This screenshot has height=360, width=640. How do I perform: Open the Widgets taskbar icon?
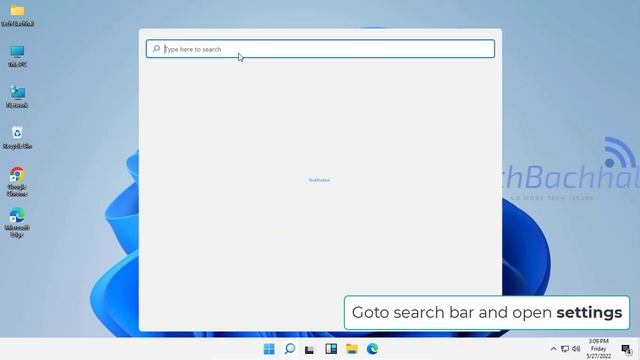331,349
